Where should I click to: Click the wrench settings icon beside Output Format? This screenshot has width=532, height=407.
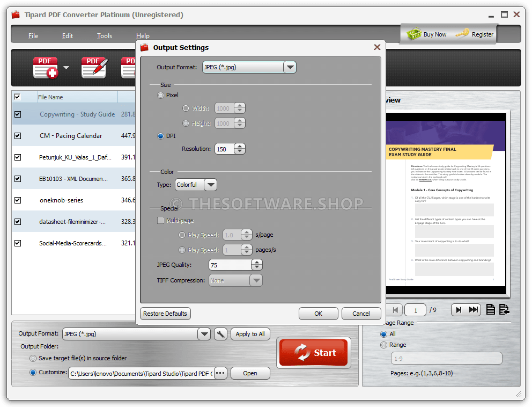click(x=220, y=333)
